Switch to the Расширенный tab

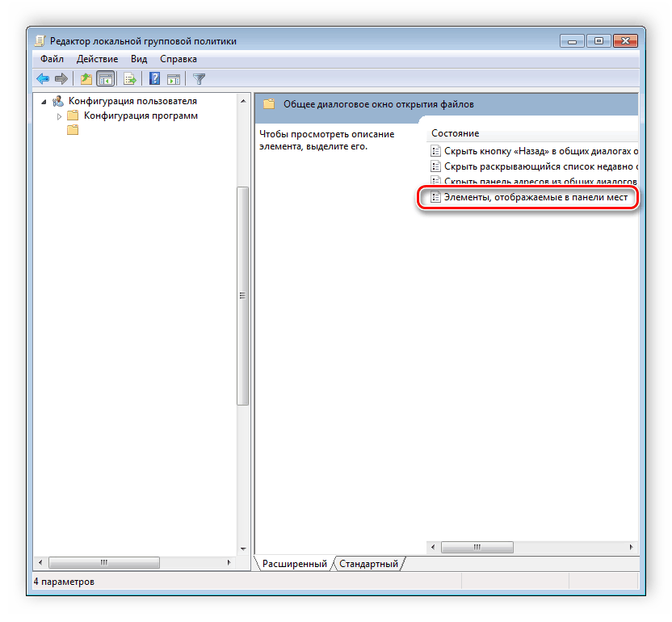[294, 563]
